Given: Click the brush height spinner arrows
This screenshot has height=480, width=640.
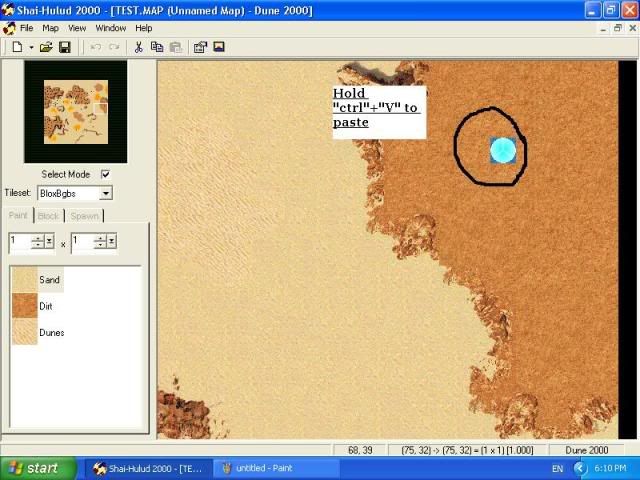Looking at the screenshot, I should point(100,242).
